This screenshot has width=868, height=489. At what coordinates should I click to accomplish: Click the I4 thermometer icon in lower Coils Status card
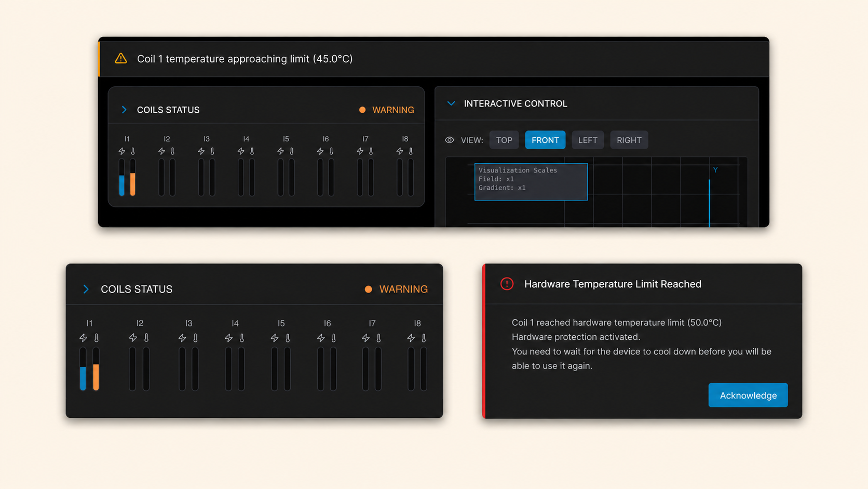(242, 338)
